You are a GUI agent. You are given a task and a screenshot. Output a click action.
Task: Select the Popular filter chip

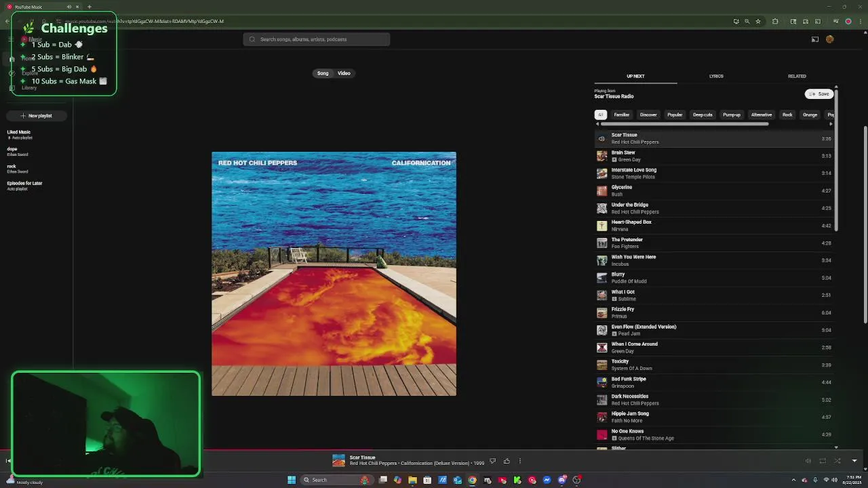pyautogui.click(x=675, y=115)
